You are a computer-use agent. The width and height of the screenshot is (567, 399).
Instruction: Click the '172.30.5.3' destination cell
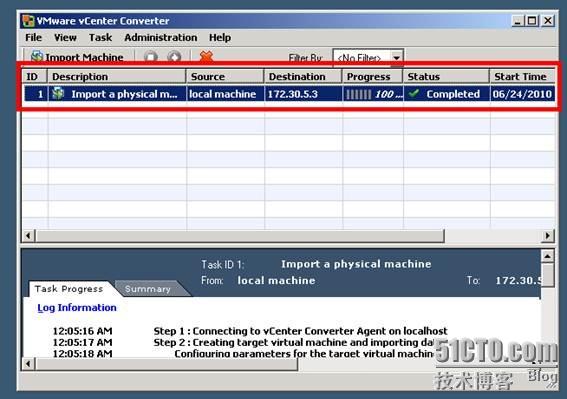(303, 94)
